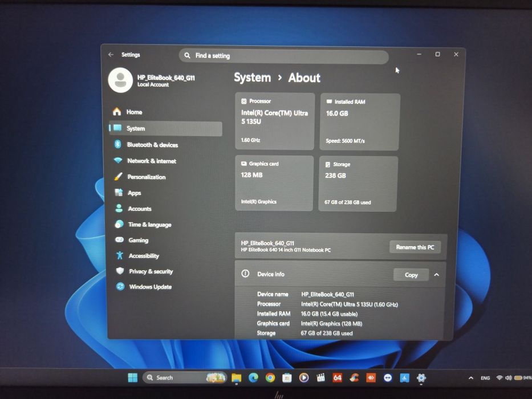Click the taskbar Search box
Image resolution: width=532 pixels, height=399 pixels.
pyautogui.click(x=184, y=377)
